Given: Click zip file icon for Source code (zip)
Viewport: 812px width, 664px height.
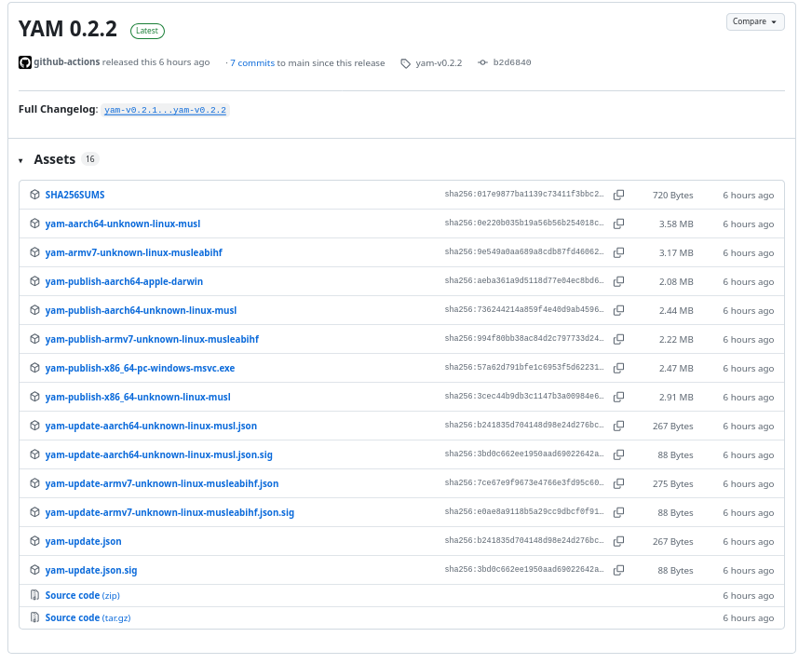Looking at the screenshot, I should (34, 595).
